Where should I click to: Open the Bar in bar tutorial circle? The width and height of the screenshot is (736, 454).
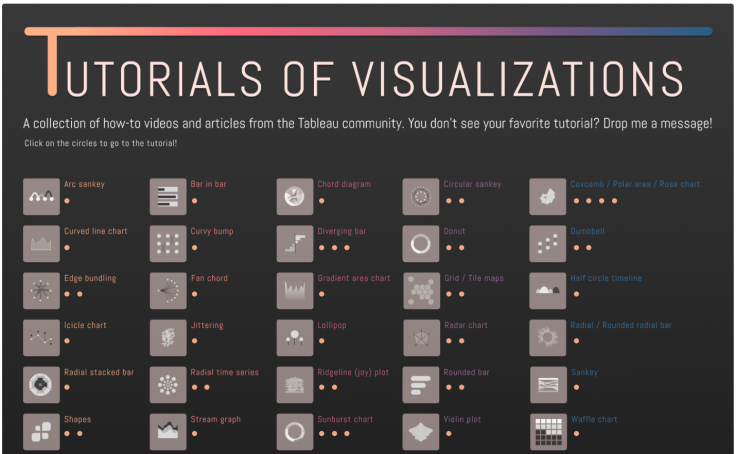click(x=194, y=201)
